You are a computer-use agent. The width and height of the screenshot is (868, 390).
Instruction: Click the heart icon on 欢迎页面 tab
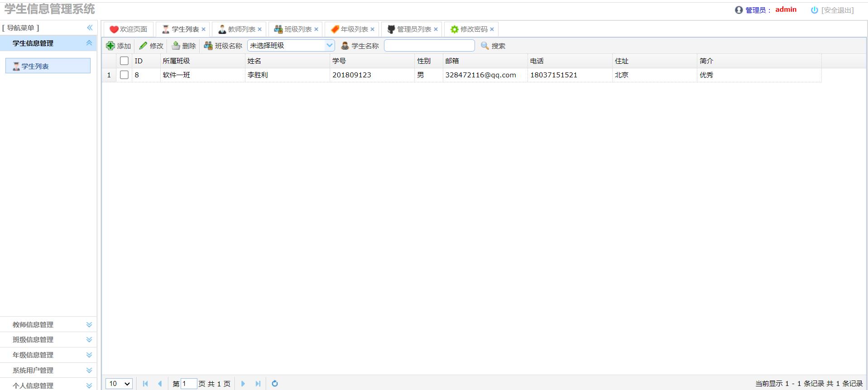pyautogui.click(x=114, y=29)
